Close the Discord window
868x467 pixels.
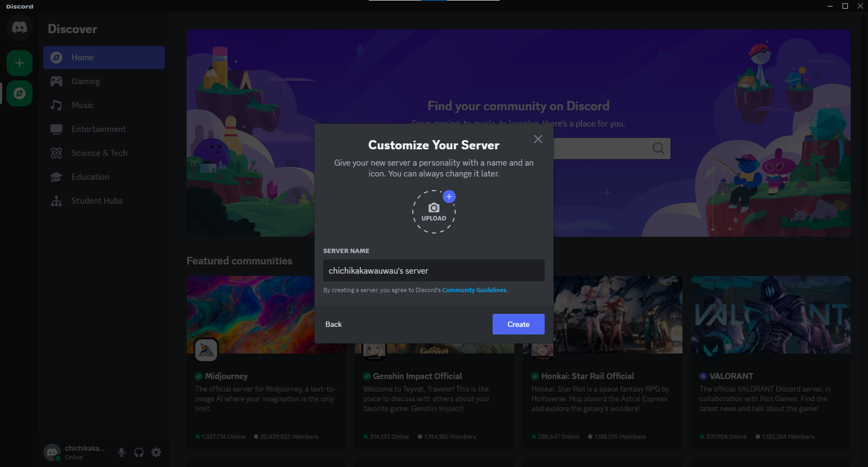(x=860, y=6)
